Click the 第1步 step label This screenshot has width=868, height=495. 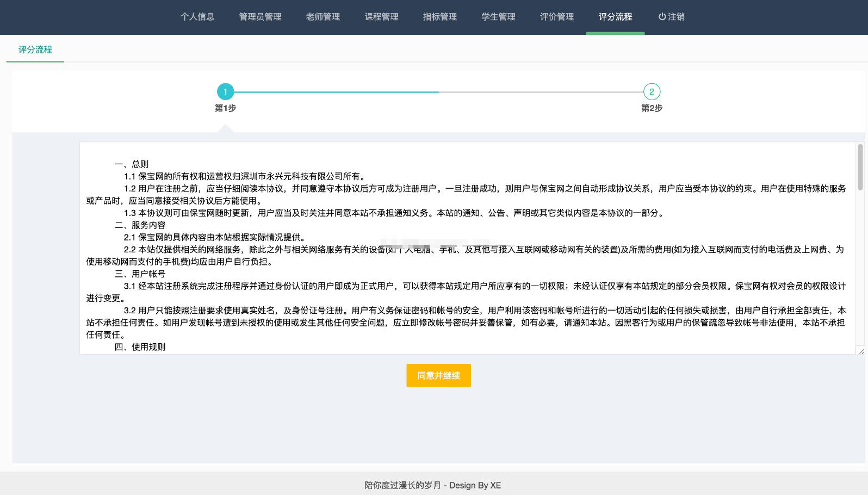(225, 108)
